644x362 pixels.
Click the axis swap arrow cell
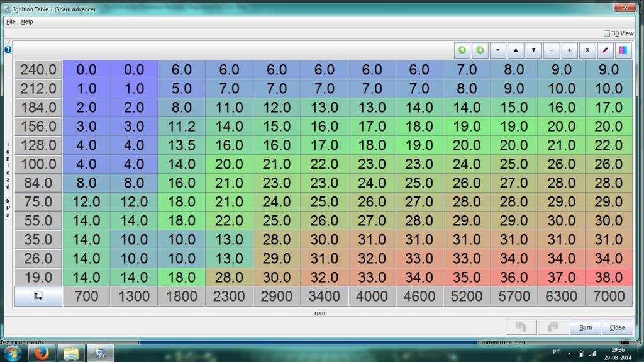coord(38,296)
